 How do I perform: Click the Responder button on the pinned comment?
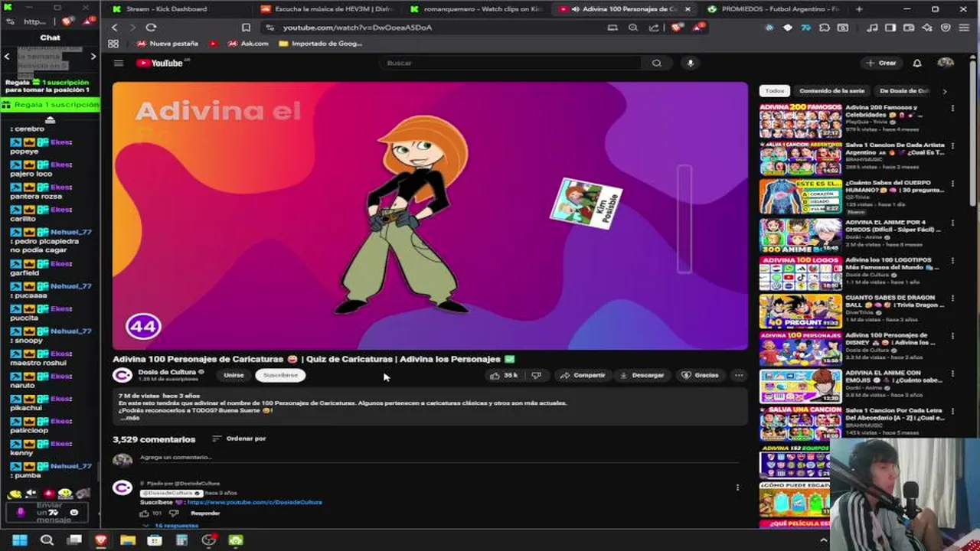coord(205,514)
